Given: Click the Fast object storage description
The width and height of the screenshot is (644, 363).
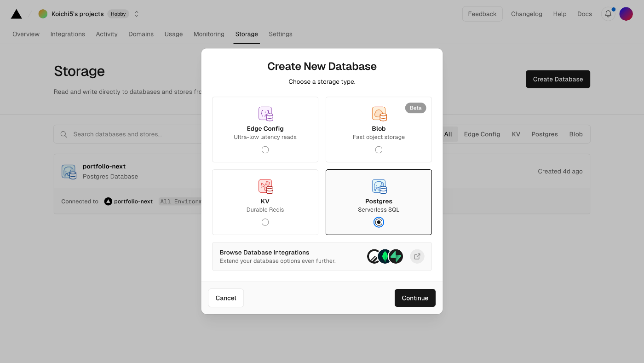Looking at the screenshot, I should click(x=379, y=137).
